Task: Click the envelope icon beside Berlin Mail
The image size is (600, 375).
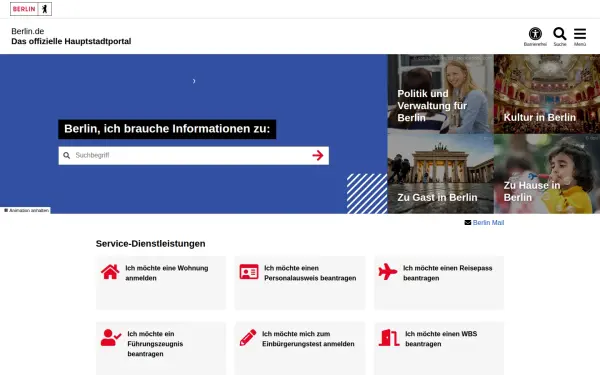Action: pyautogui.click(x=468, y=223)
